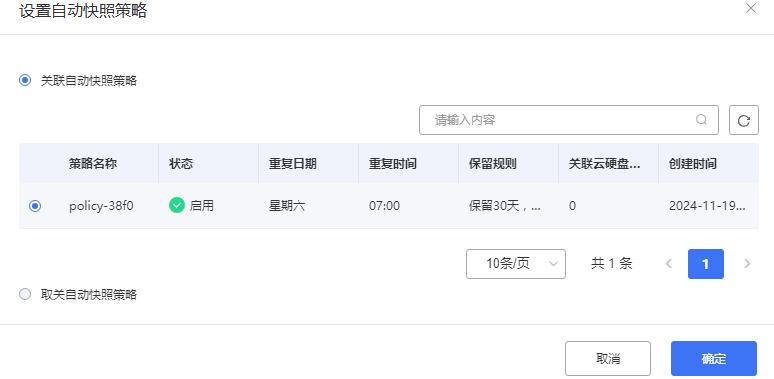
Task: Click the 策略名称 column header
Action: 93,164
